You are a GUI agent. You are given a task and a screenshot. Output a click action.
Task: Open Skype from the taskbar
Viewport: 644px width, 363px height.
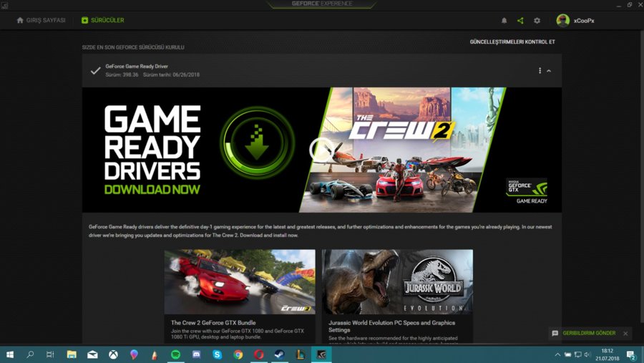click(x=218, y=354)
